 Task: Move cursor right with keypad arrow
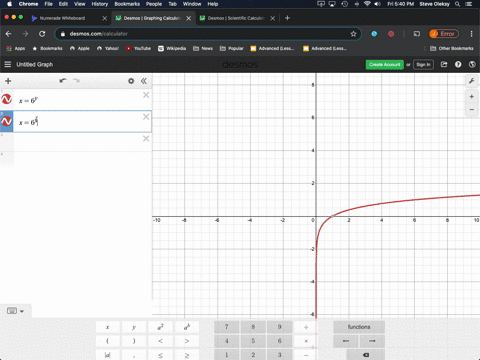point(372,341)
